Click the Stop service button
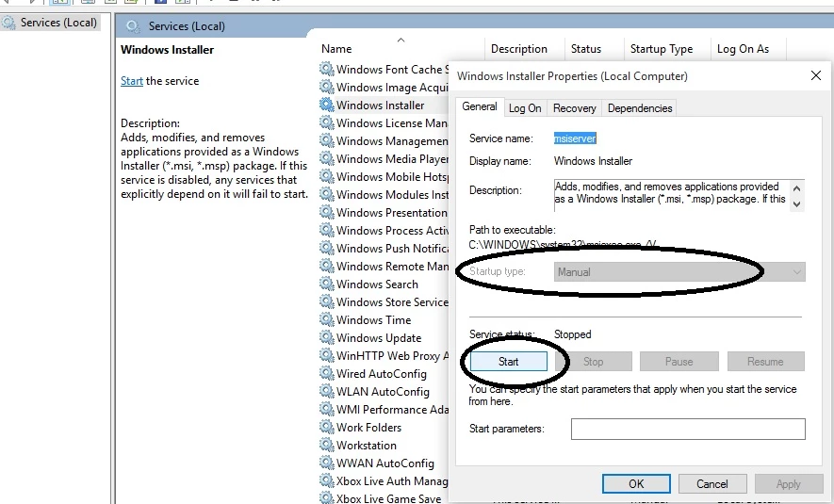Image resolution: width=834 pixels, height=504 pixels. (593, 362)
